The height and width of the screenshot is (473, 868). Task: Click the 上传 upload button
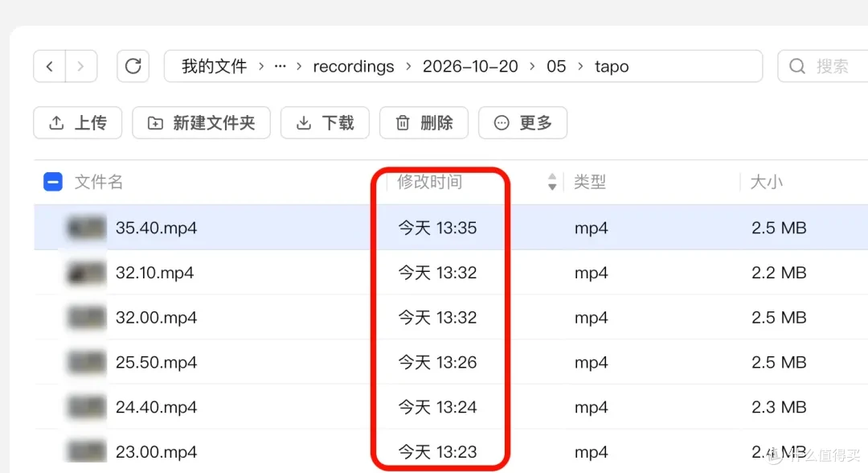point(77,122)
